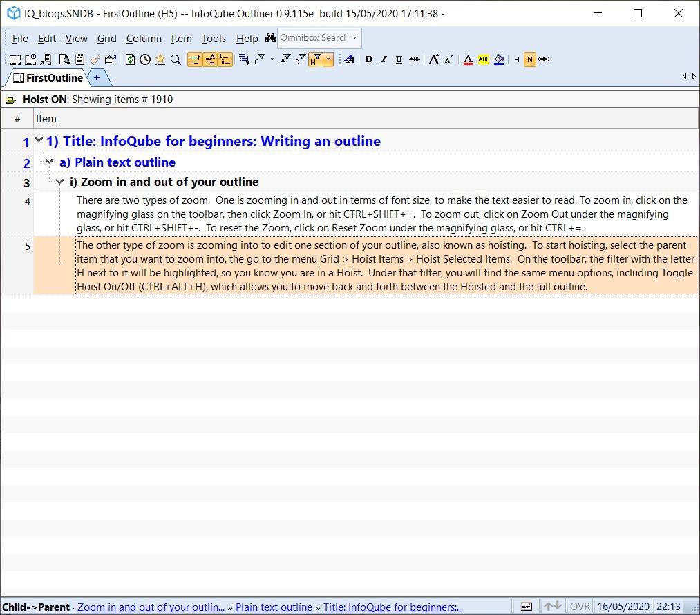Click the star favorites toolbar icon
Viewport: 700px width, 615px height.
[160, 59]
